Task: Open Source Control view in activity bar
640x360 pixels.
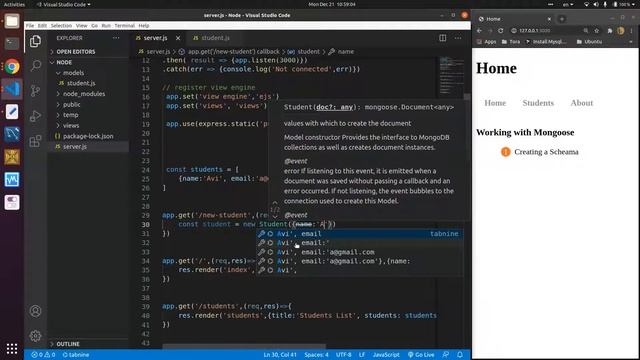Action: (x=36, y=91)
